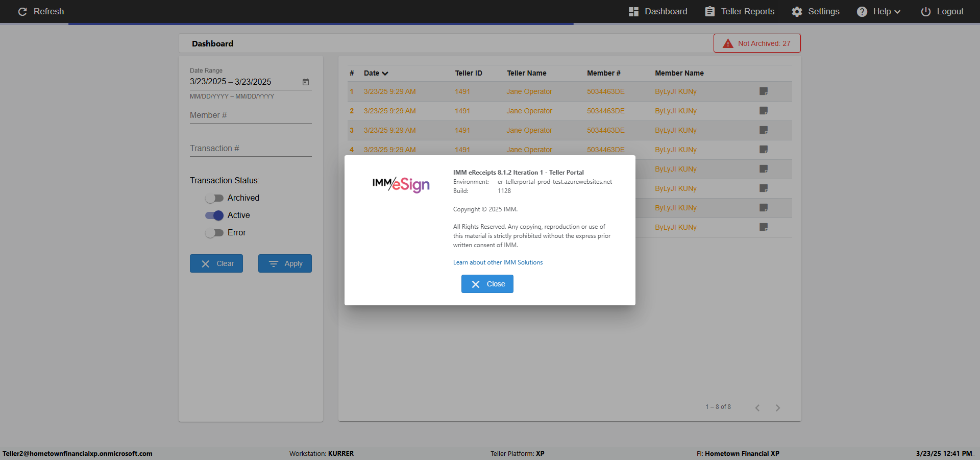Screen dimensions: 980x460
Task: Click the Teller Name column header
Action: pos(527,73)
